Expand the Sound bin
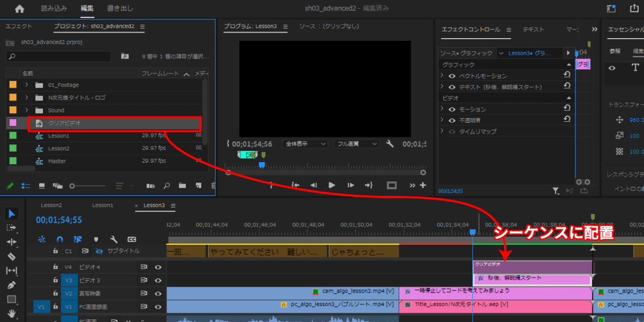644x322 pixels. 26,110
